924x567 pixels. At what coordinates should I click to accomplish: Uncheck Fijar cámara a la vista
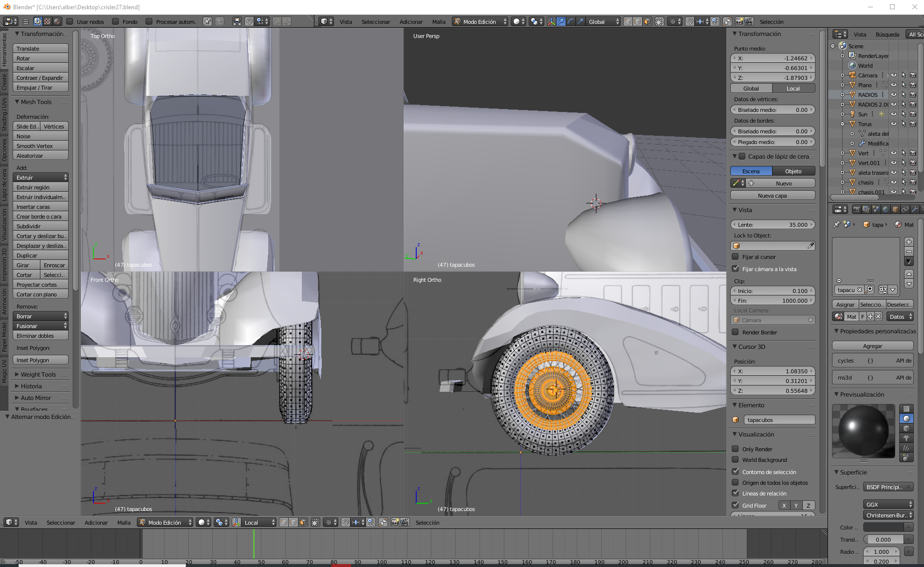point(735,269)
